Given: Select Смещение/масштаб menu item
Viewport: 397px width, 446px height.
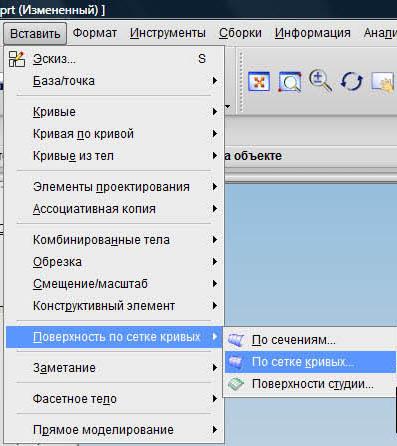Looking at the screenshot, I should [x=114, y=284].
